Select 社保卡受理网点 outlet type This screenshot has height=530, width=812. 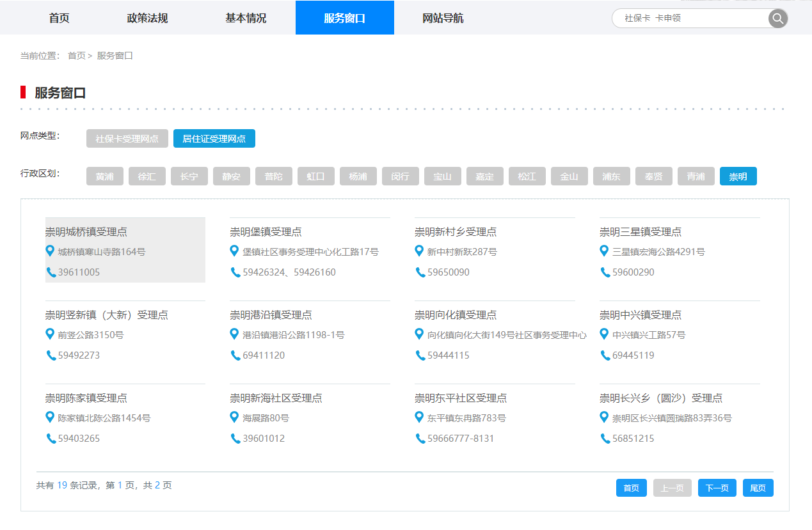(127, 139)
